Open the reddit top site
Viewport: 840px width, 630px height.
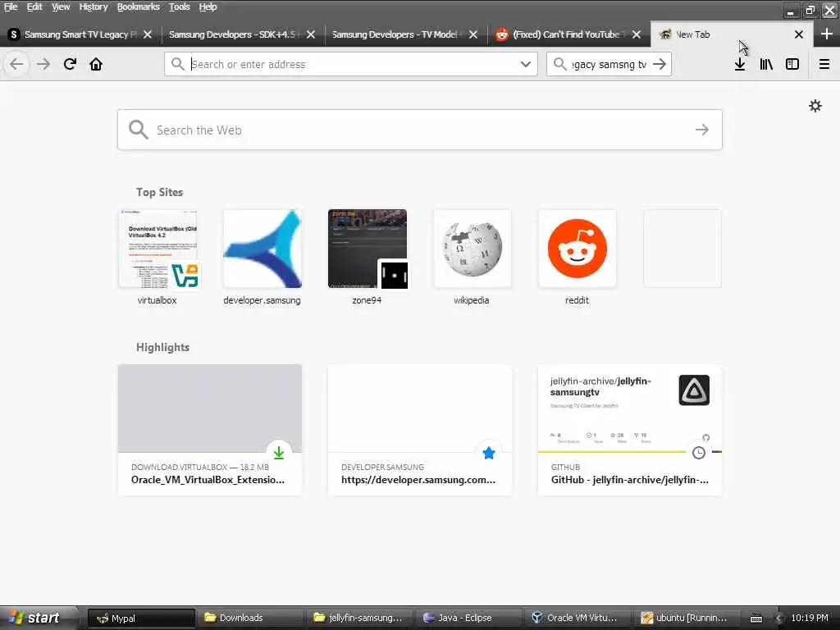tap(577, 257)
